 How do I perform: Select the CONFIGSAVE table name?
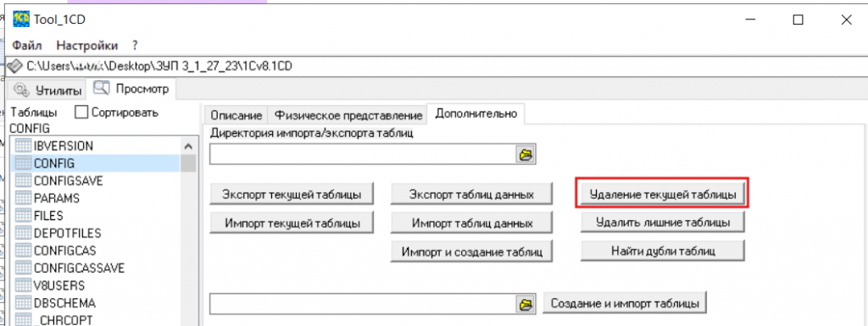point(68,180)
